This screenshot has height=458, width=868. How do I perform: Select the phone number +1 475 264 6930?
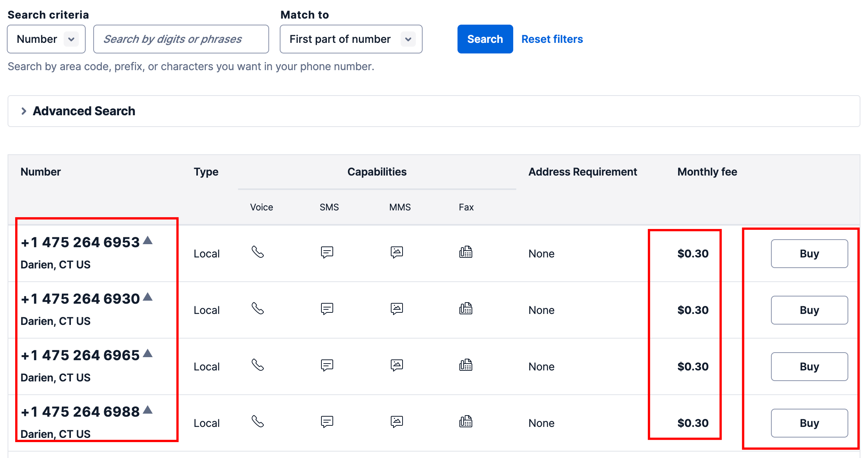click(x=80, y=299)
